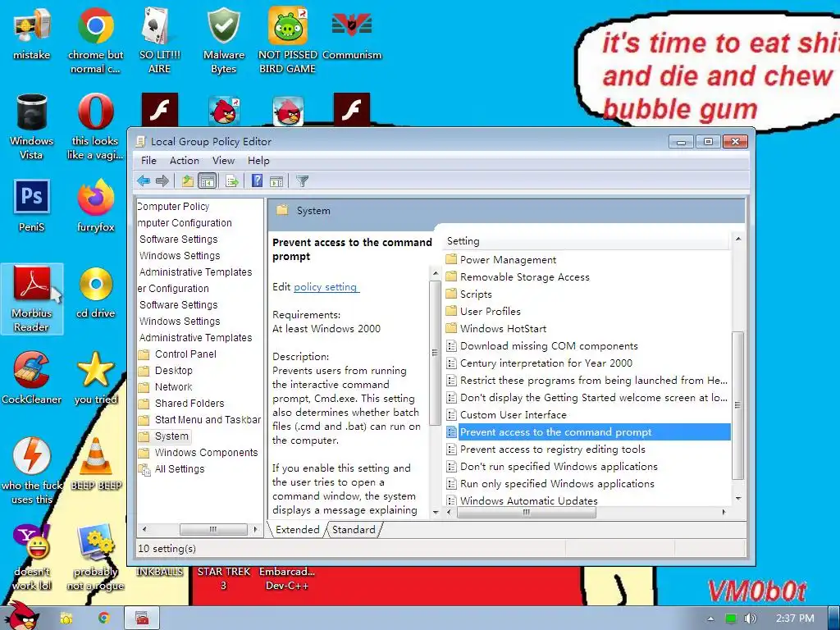Select the Start Menu and Taskbar node
The image size is (840, 630).
pos(208,420)
